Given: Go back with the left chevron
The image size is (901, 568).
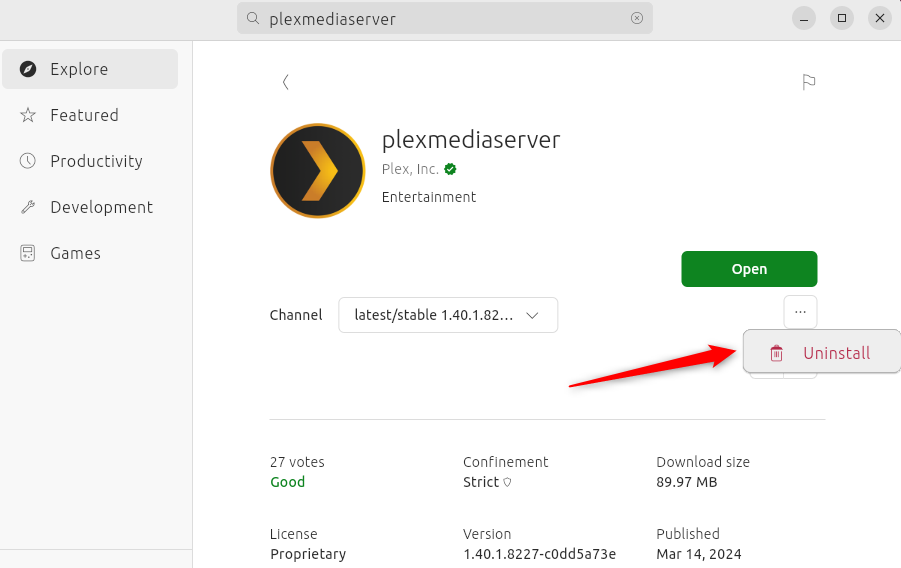Looking at the screenshot, I should pos(286,82).
